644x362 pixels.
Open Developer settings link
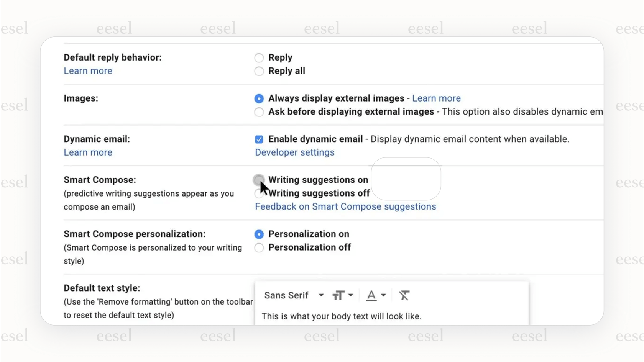point(294,152)
